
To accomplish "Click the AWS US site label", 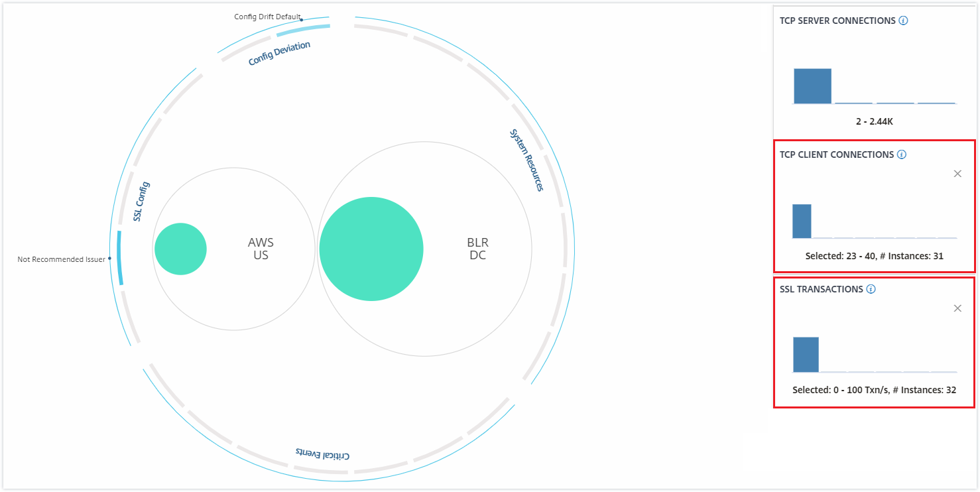I will pyautogui.click(x=261, y=249).
